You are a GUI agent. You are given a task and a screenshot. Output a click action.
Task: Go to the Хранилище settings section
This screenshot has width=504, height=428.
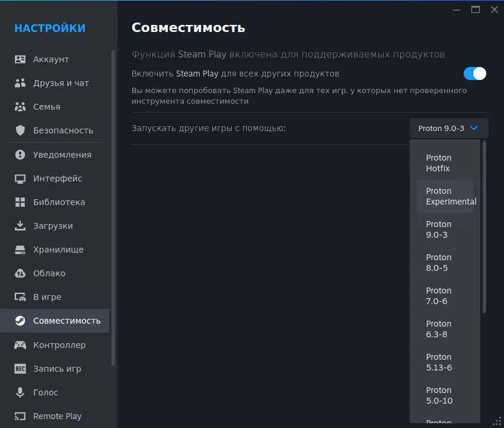coord(58,250)
